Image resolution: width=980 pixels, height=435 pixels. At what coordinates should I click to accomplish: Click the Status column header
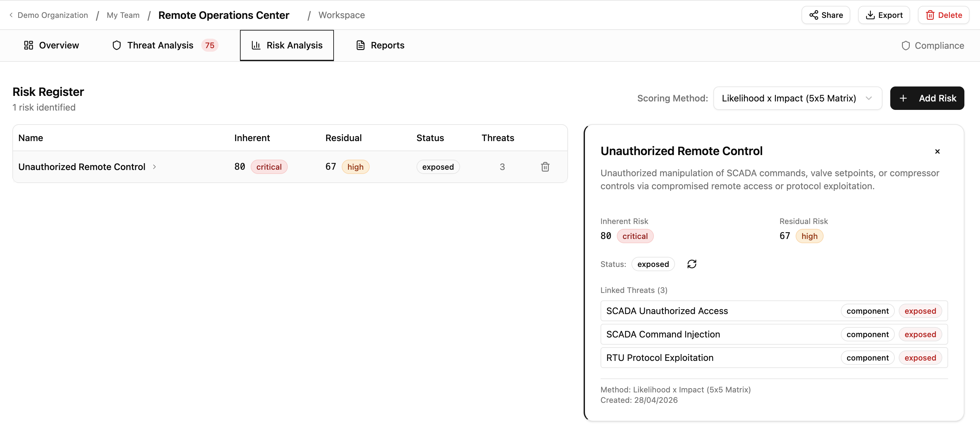tap(430, 138)
